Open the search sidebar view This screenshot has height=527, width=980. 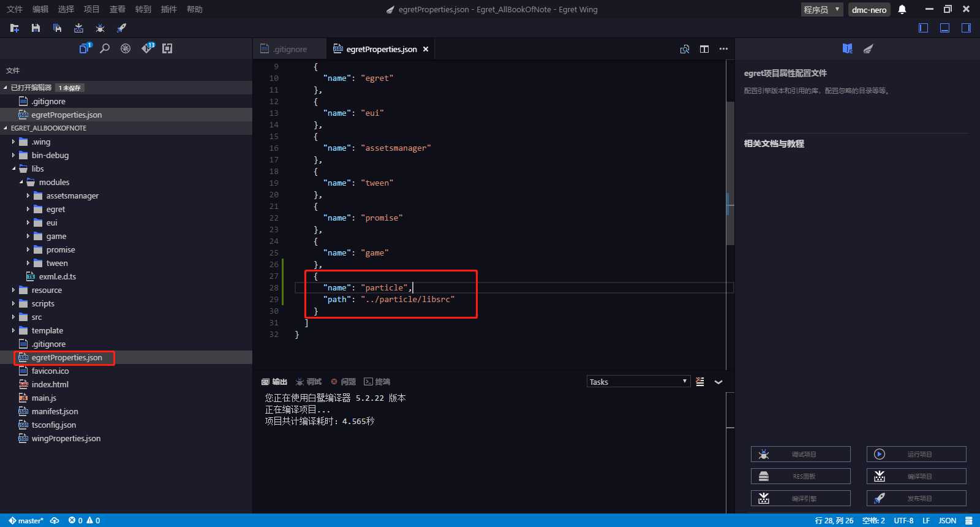coord(105,48)
